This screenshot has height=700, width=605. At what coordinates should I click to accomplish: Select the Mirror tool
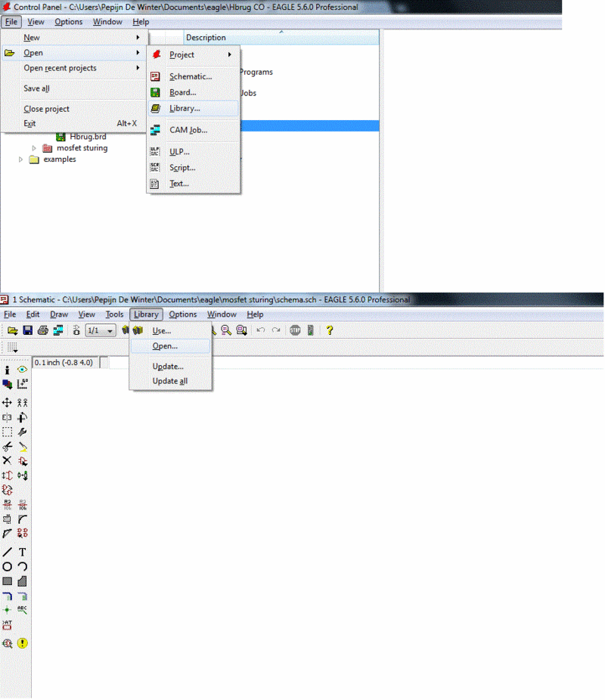(x=7, y=417)
